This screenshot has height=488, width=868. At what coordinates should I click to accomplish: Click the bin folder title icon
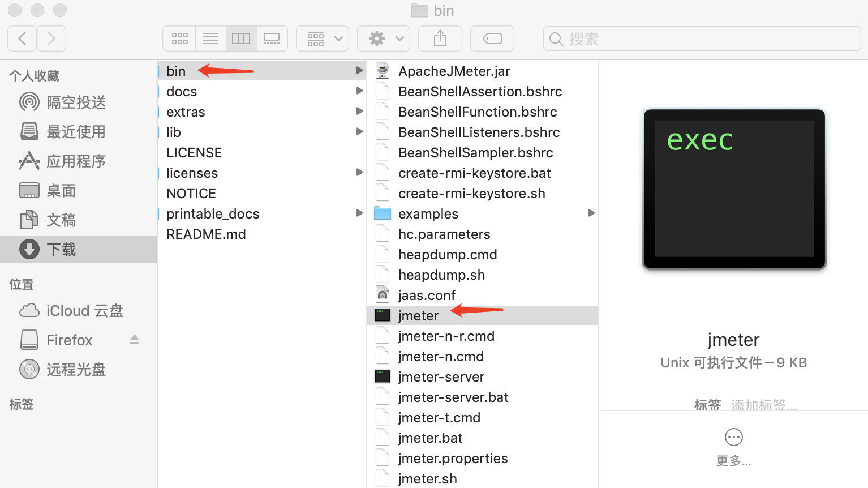[x=420, y=11]
